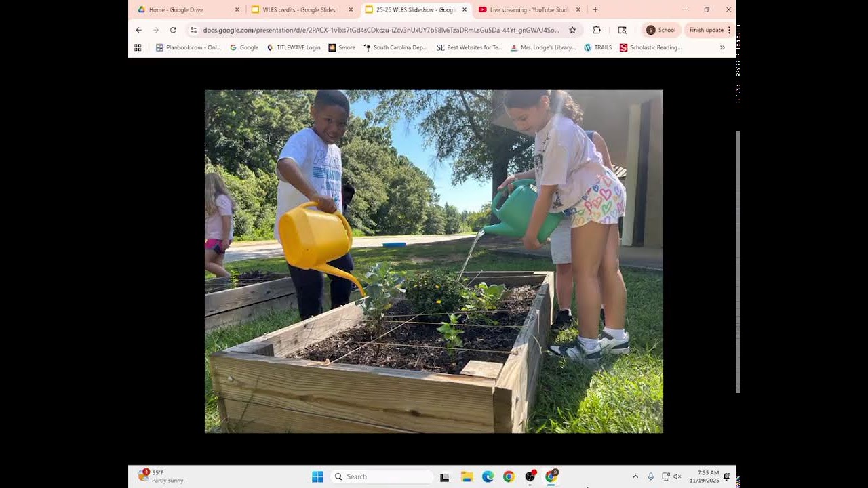The width and height of the screenshot is (868, 488).
Task: Close the WLES credits tab
Action: [x=351, y=9]
